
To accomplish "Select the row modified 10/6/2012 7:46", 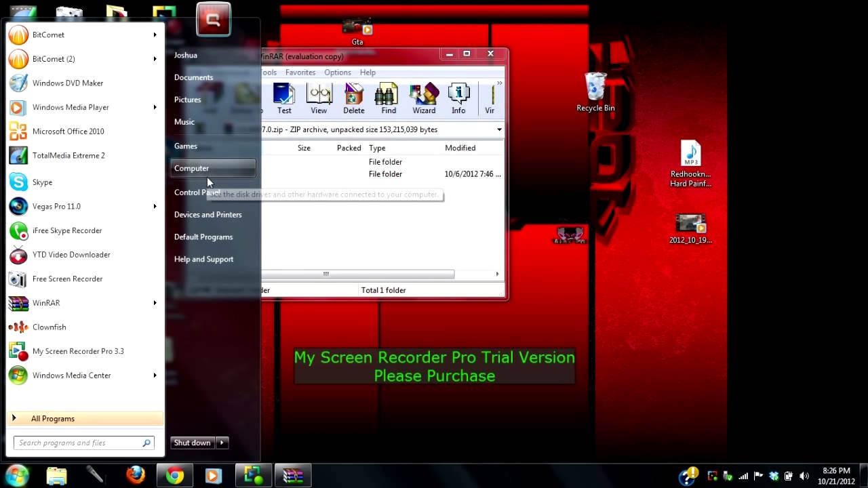I will (383, 174).
